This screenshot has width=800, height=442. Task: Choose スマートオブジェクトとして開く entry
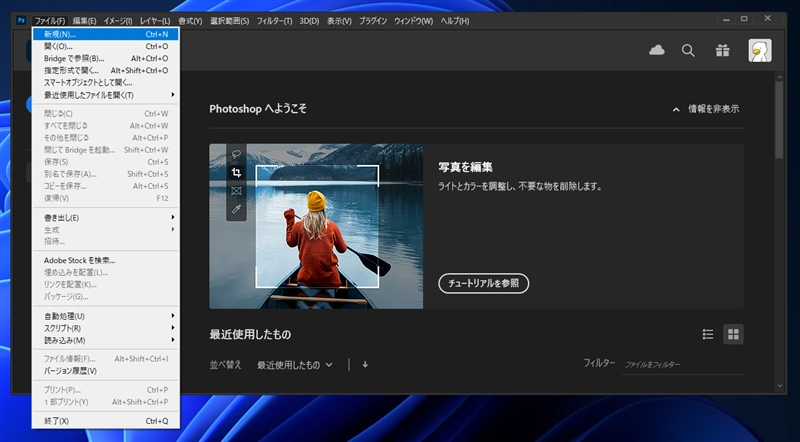[106, 83]
